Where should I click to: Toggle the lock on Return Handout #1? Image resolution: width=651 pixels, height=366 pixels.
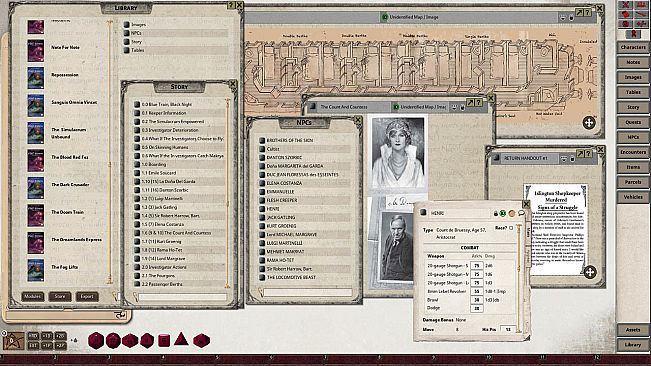tap(572, 159)
